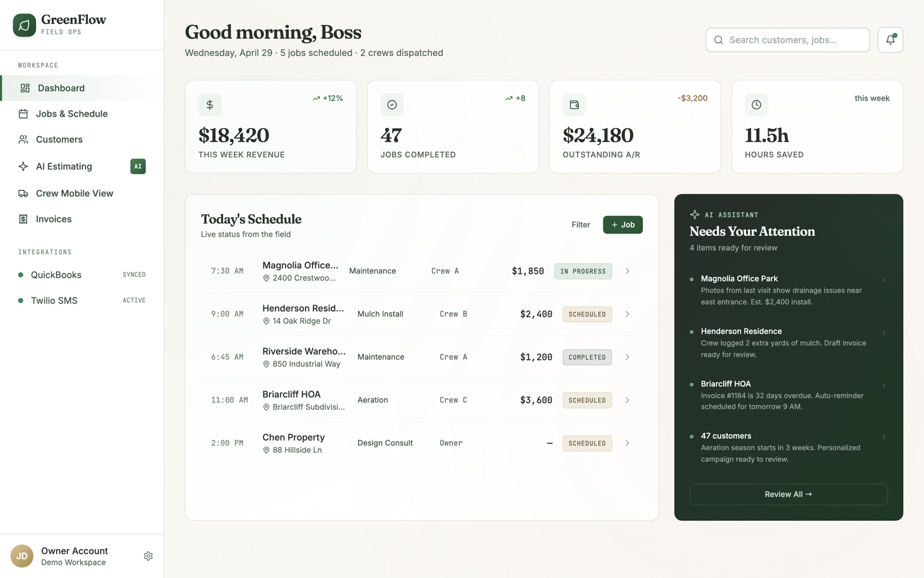Select QuickBooks integration
Image resolution: width=924 pixels, height=578 pixels.
pos(82,275)
